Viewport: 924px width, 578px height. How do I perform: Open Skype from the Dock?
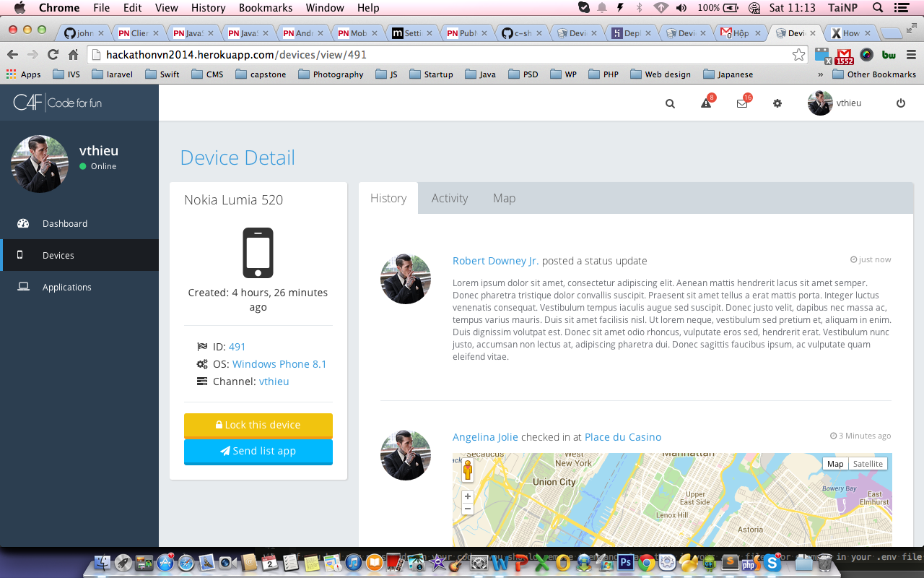tap(771, 561)
